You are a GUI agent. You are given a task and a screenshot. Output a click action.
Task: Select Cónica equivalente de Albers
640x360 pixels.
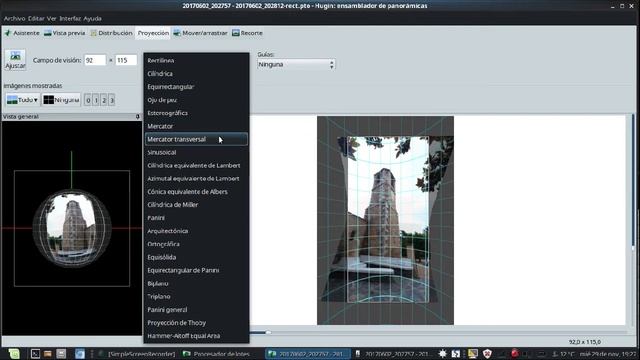point(196,191)
